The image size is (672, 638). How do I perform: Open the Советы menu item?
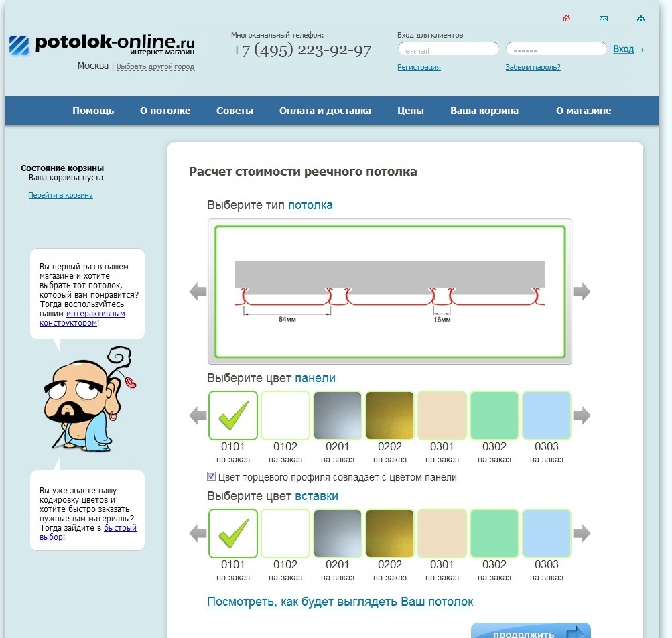point(235,111)
